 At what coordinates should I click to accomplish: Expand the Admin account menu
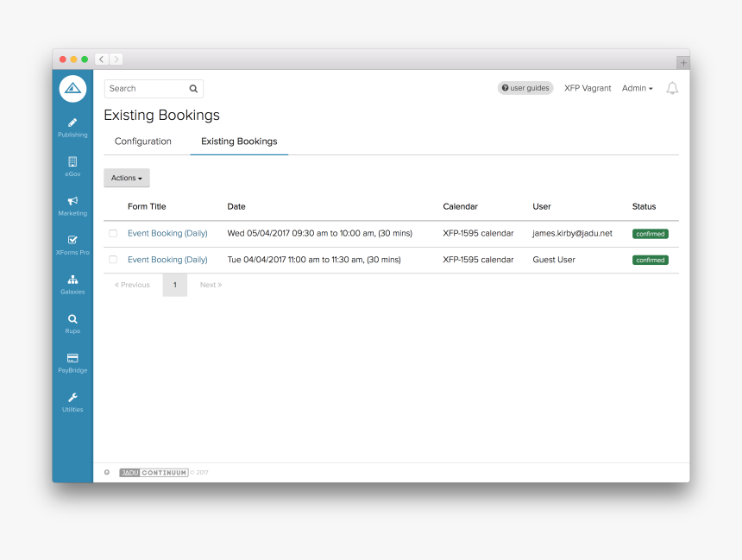coord(637,88)
